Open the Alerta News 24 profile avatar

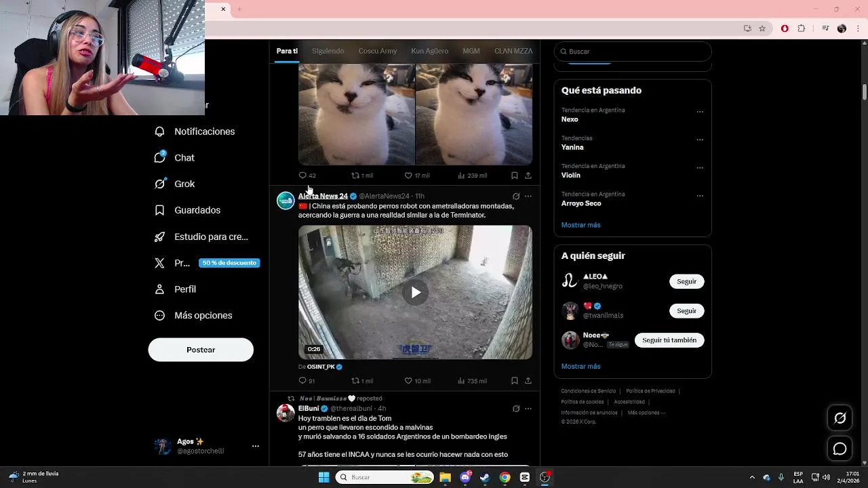pos(285,201)
